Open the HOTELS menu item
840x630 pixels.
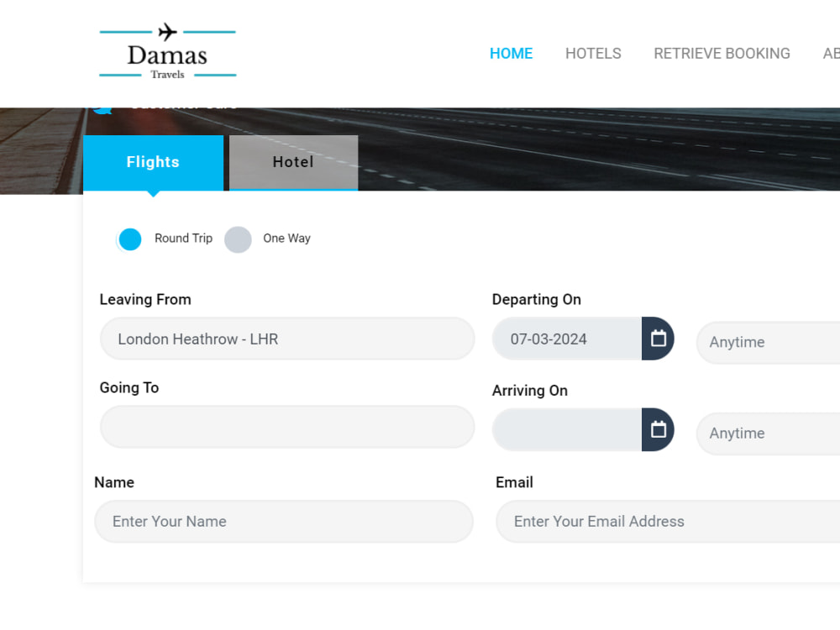coord(593,54)
